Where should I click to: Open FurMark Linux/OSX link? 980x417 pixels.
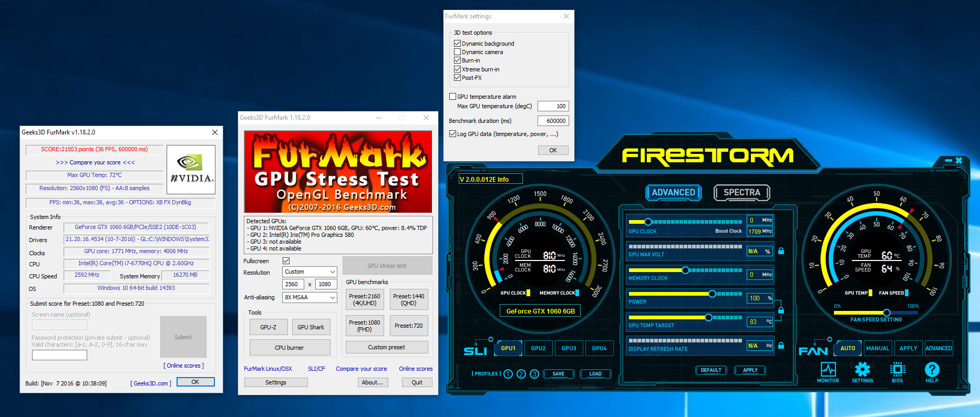268,369
